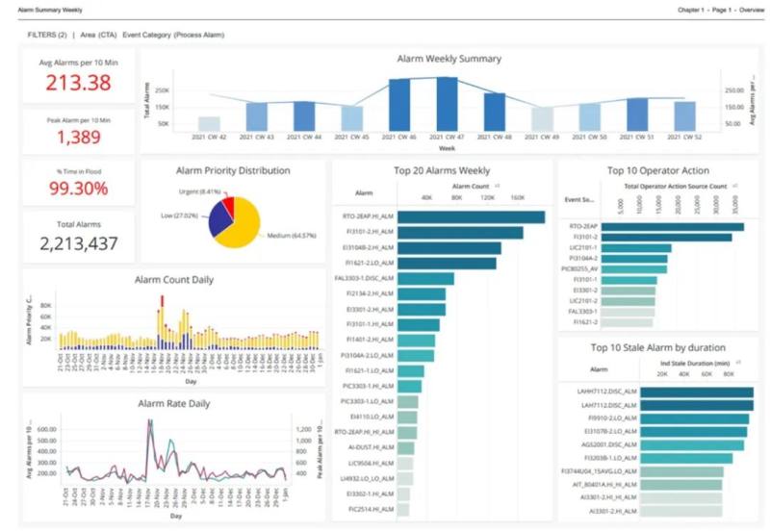Select the FAL3303-1.DISC_ALM alarm bar
Viewport: 770px width, 532px height.
(x=425, y=279)
